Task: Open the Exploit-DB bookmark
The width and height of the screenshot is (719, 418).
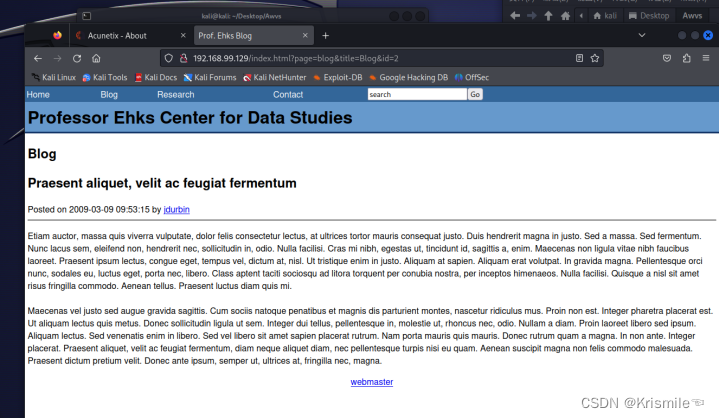Action: click(337, 77)
